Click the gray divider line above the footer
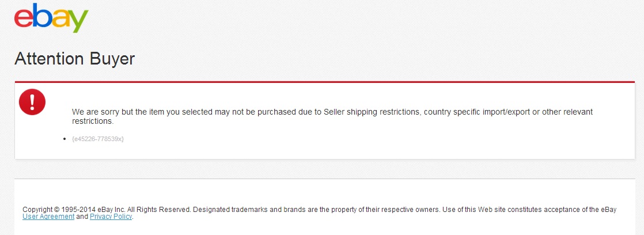The width and height of the screenshot is (644, 235). point(324,179)
